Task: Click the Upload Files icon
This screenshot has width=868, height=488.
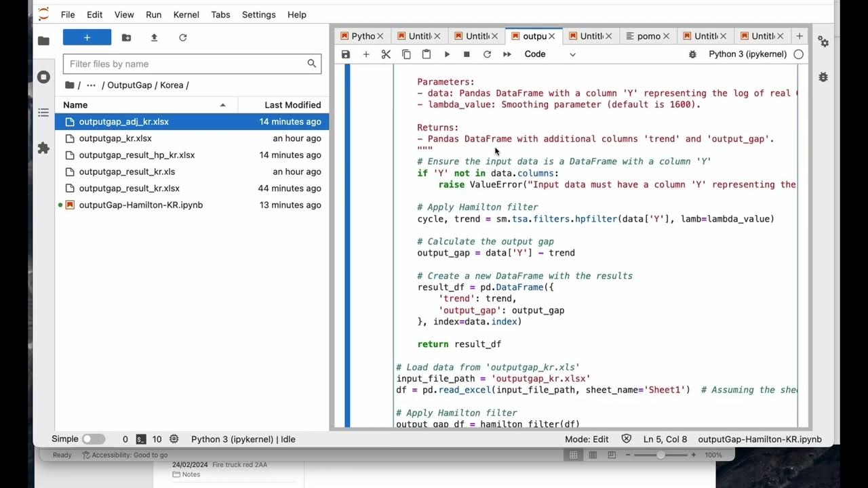Action: pyautogui.click(x=154, y=38)
